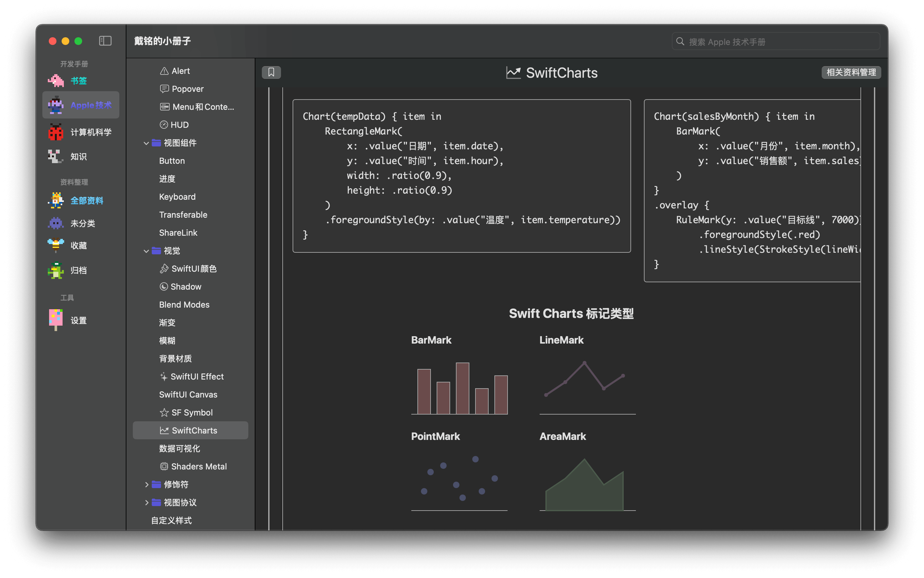Click the bee pixel icon beside 收藏
924x578 pixels.
point(56,245)
